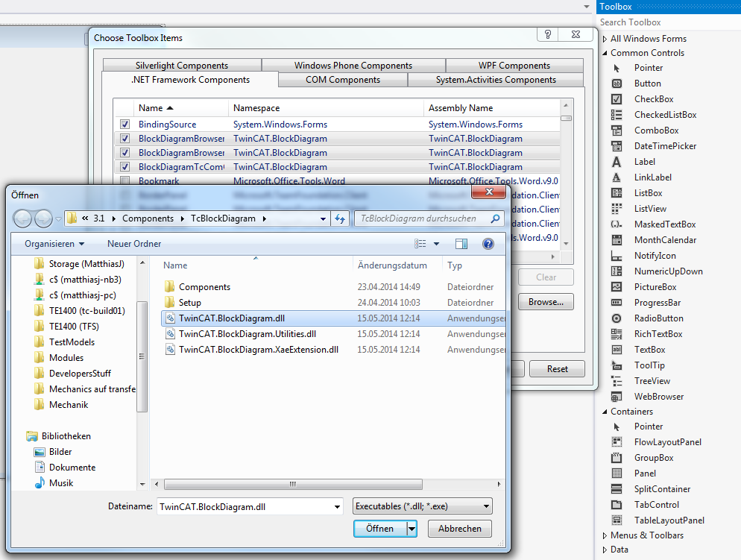
Task: Select the TabControl toolbox icon
Action: (x=617, y=505)
